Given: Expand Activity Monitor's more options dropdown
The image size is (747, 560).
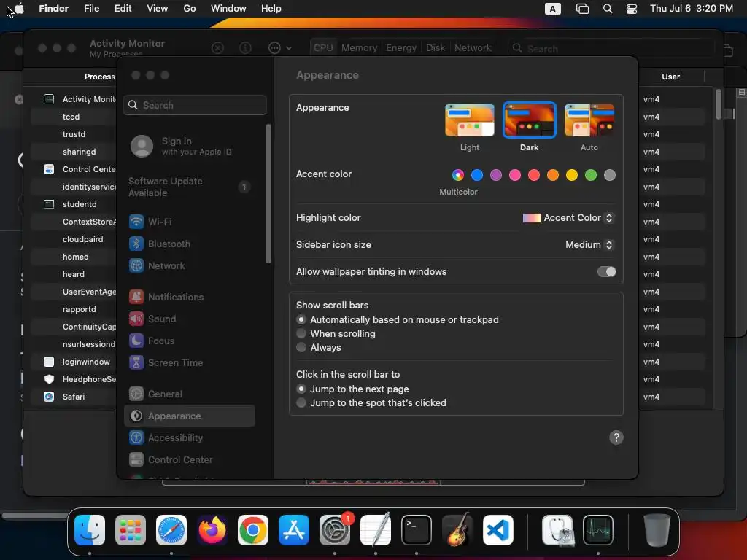Looking at the screenshot, I should click(x=280, y=48).
